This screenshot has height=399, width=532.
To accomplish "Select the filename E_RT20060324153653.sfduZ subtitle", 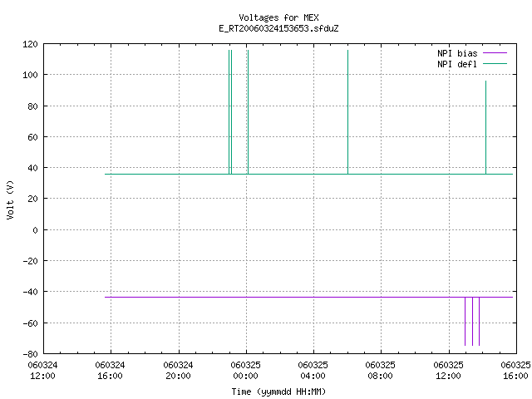I will click(278, 28).
